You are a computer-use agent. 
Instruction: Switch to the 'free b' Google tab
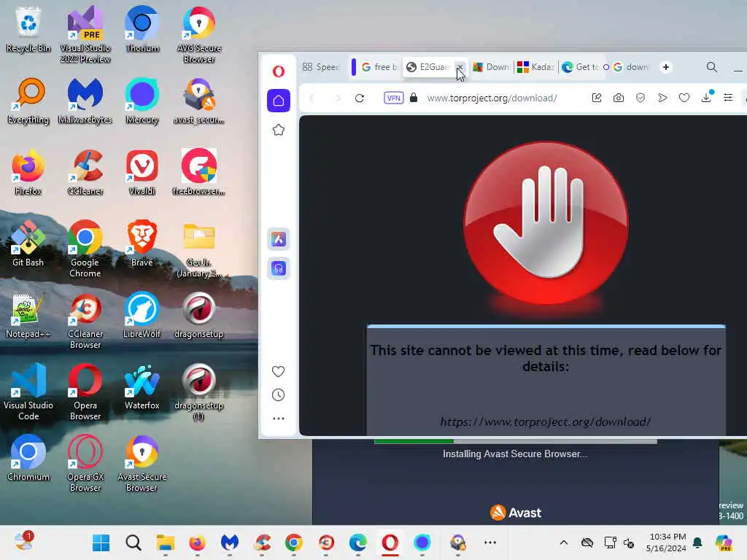click(x=379, y=67)
